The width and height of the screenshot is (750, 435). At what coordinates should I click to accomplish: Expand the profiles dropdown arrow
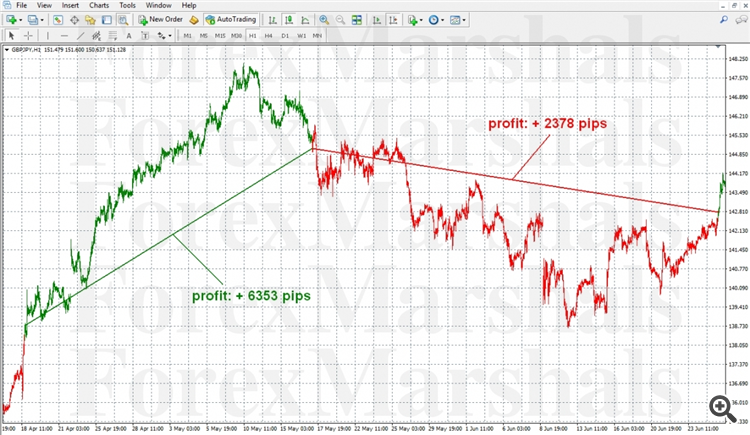42,20
